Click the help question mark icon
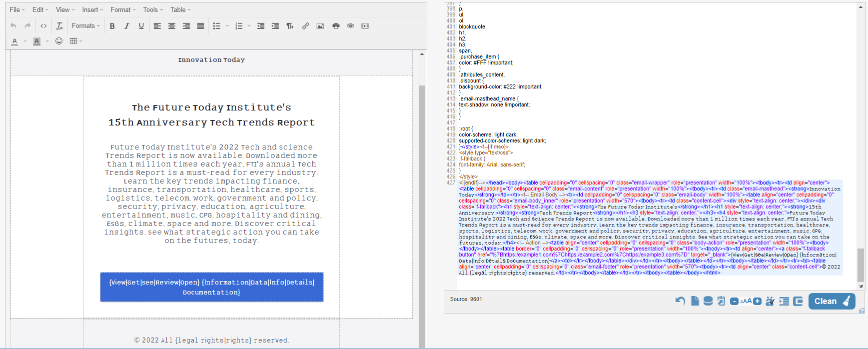Viewport: 868px width, 349px height. [862, 311]
